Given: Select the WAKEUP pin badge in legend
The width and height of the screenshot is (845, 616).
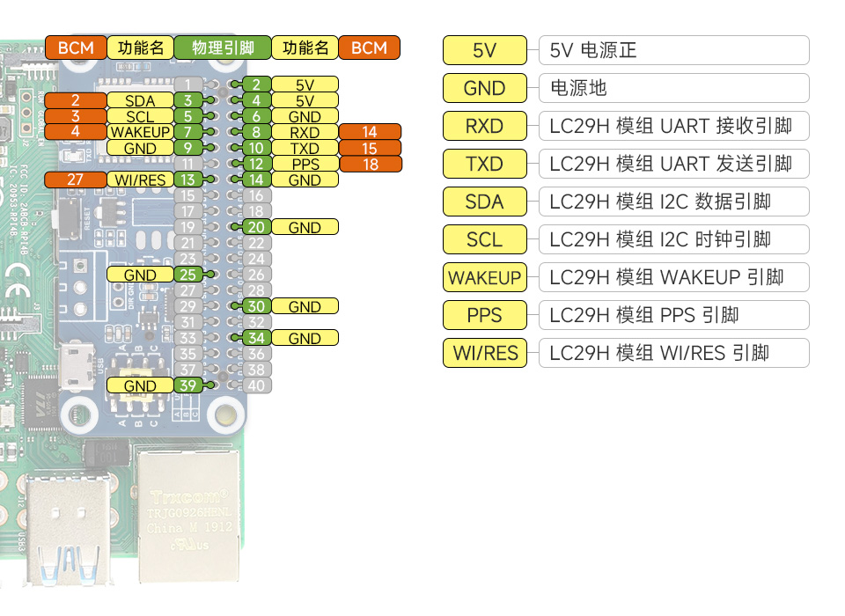Looking at the screenshot, I should tap(484, 277).
